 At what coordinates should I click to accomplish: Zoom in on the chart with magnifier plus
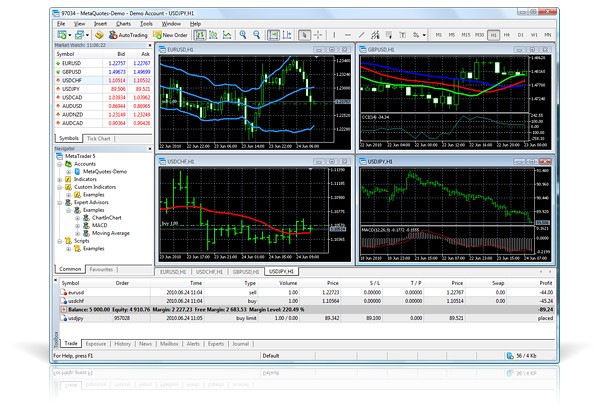click(x=243, y=35)
